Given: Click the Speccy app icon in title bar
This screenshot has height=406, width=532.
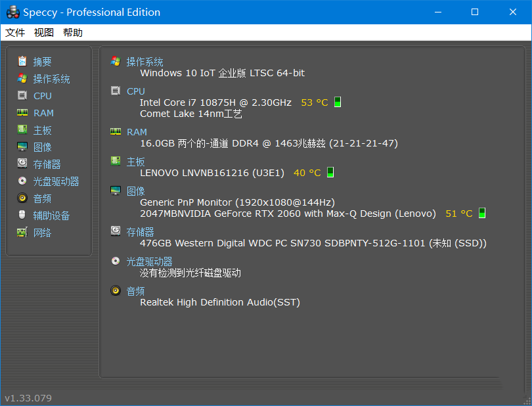Looking at the screenshot, I should (13, 12).
